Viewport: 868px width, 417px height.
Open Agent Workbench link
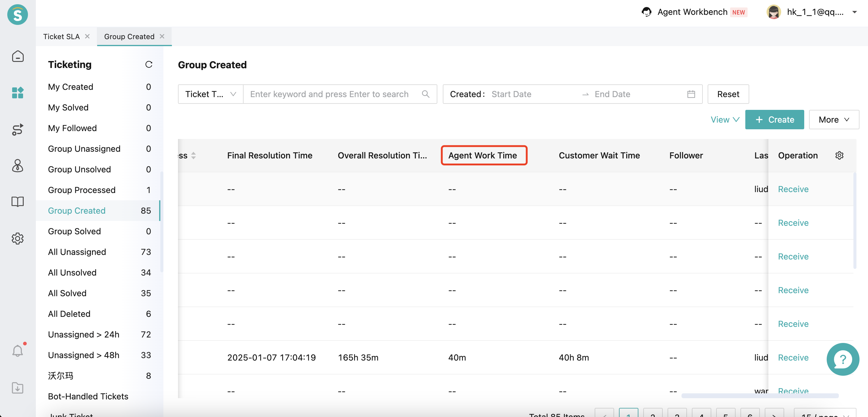[x=692, y=12]
